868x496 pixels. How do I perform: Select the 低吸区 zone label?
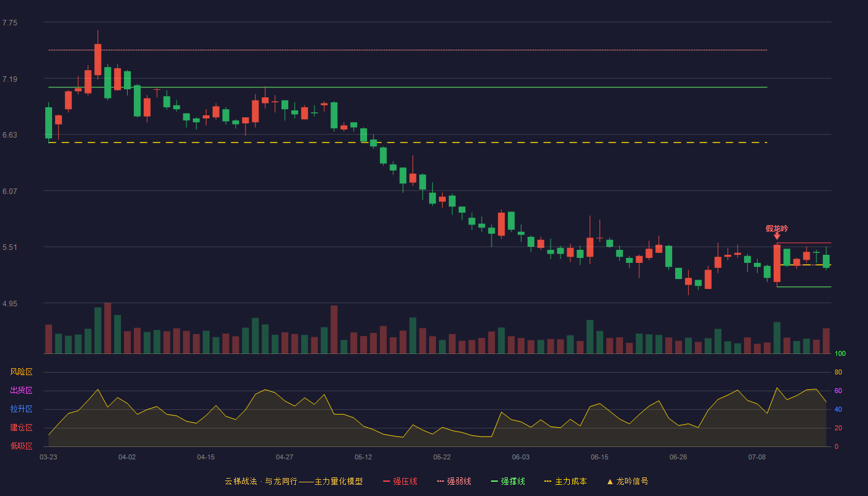coord(21,446)
